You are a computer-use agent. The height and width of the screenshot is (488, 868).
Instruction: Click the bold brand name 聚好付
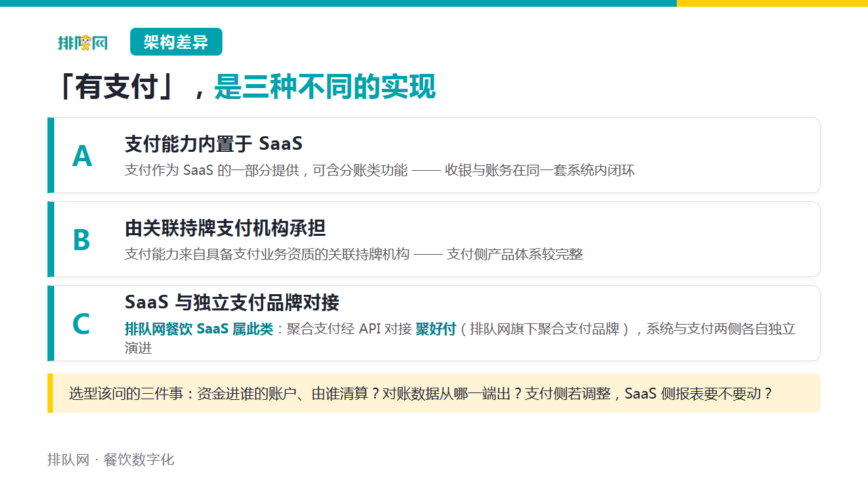(436, 329)
